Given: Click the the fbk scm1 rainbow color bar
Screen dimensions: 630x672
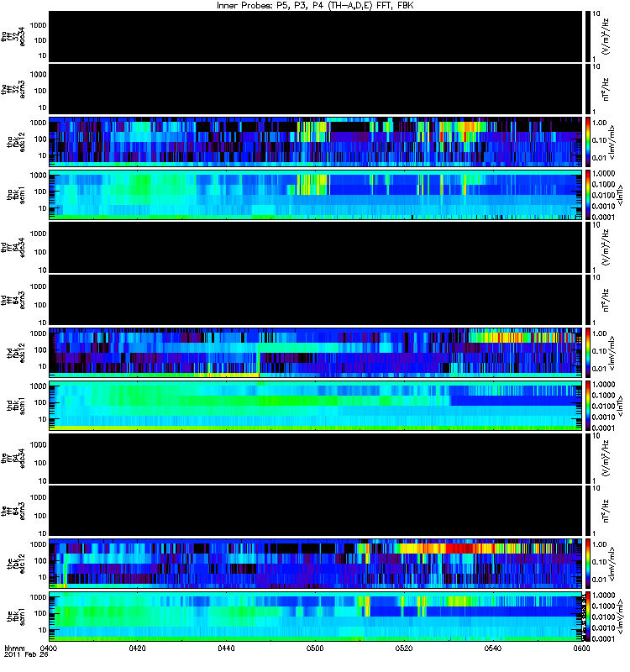Looking at the screenshot, I should tap(587, 617).
